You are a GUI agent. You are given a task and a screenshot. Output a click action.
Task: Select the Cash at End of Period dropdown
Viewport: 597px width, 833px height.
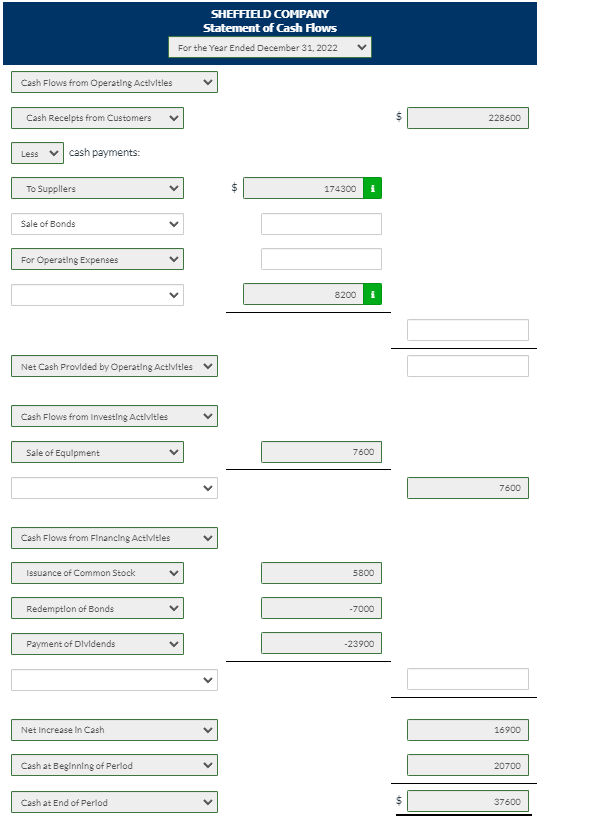[x=114, y=801]
